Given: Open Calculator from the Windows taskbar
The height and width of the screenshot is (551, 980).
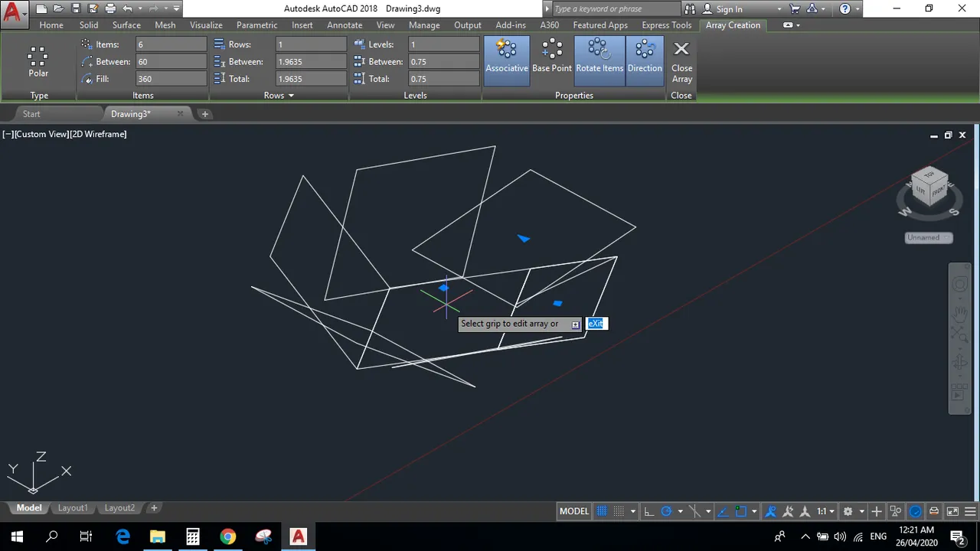Looking at the screenshot, I should click(x=193, y=536).
